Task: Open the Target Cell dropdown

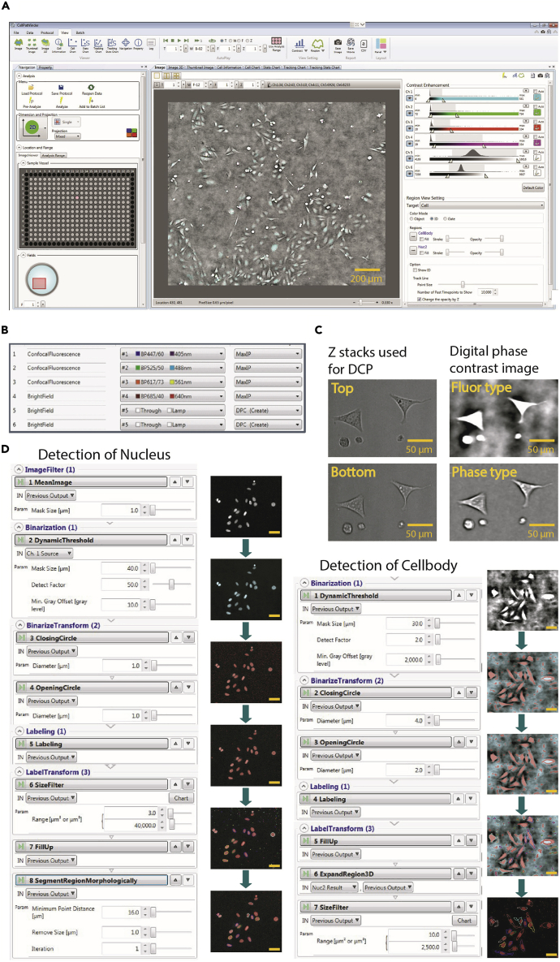Action: [484, 206]
